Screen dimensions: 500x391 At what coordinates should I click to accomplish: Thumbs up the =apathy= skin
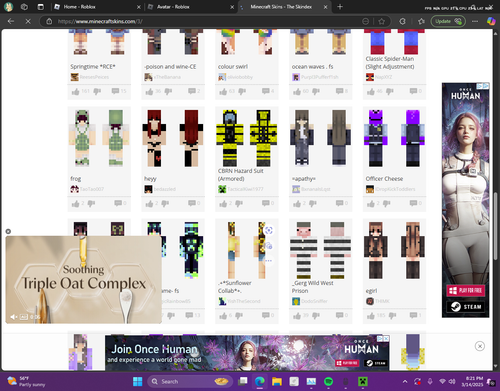coord(297,204)
